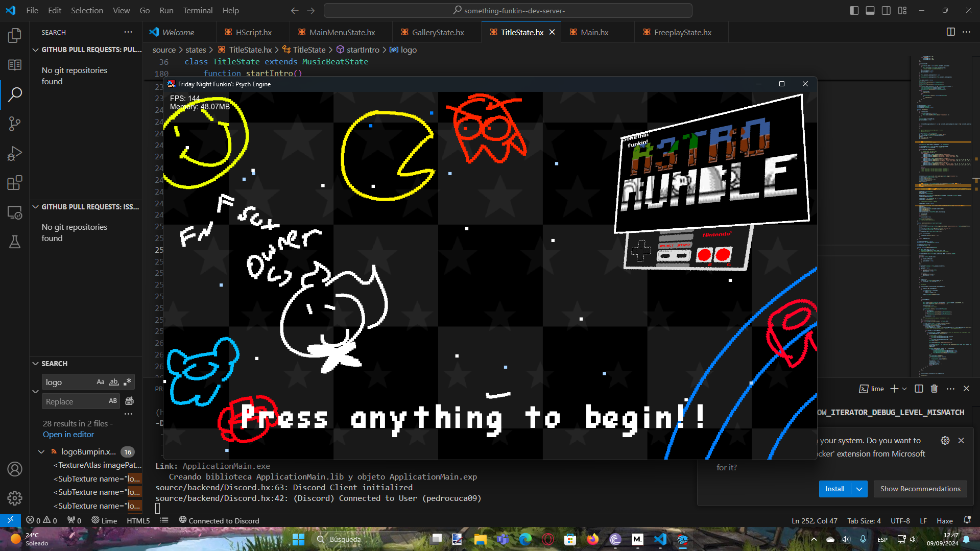Split the editor right
The width and height of the screenshot is (980, 551).
[x=950, y=32]
